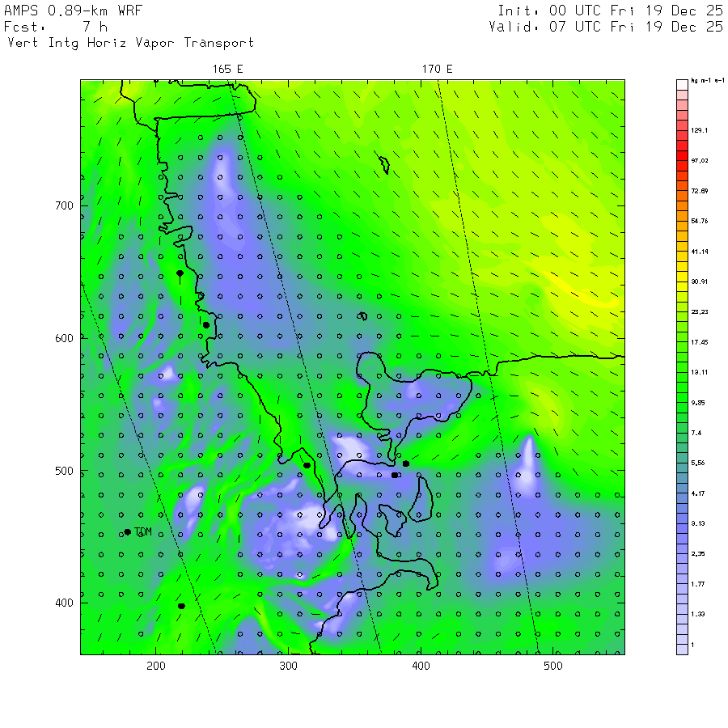Click the 'kg m-1 s-1' units label
Viewport: 728px width, 728px height.
(x=707, y=81)
